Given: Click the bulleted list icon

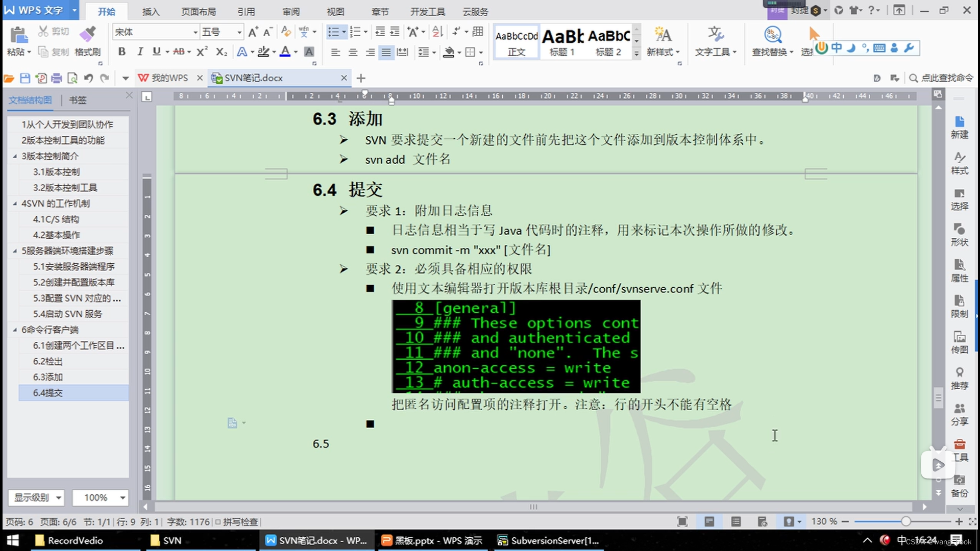Looking at the screenshot, I should 333,32.
